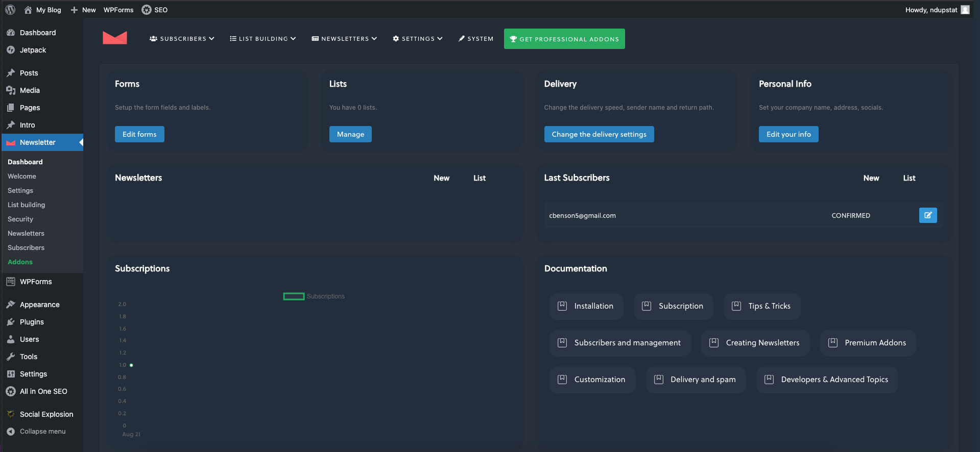
Task: Click Get Professional Addons button
Action: [564, 39]
